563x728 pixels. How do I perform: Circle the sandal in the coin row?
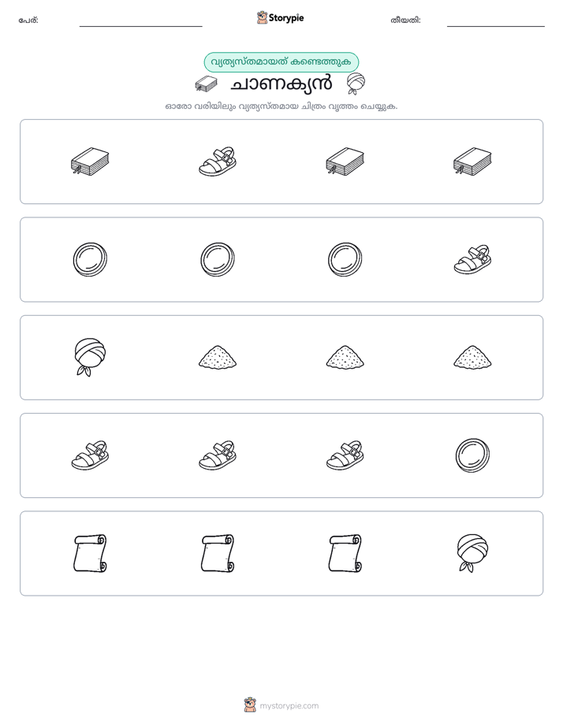pos(472,259)
